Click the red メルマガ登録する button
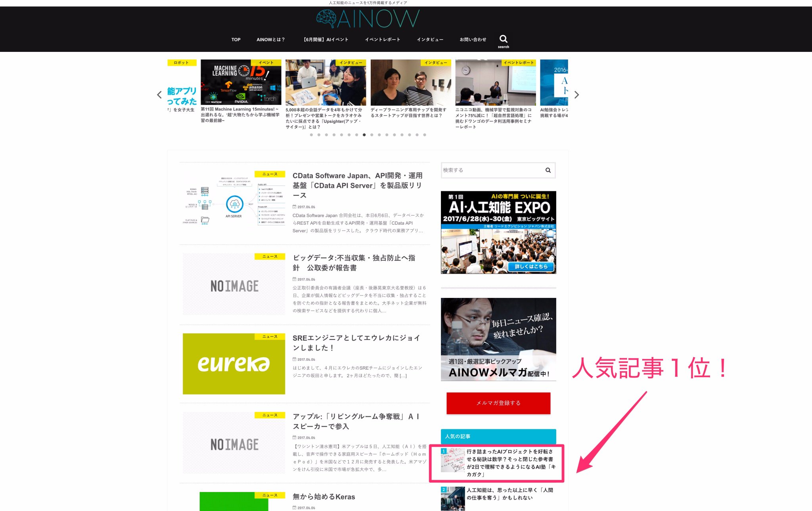Image resolution: width=812 pixels, height=511 pixels. 498,403
